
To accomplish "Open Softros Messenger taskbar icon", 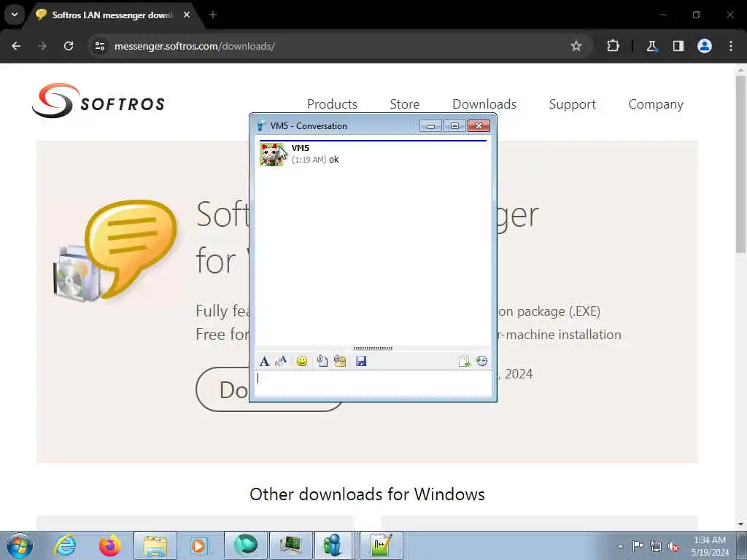I will tap(333, 545).
